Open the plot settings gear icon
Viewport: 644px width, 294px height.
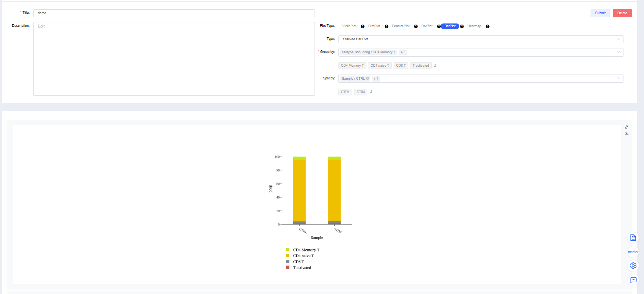pos(633,266)
